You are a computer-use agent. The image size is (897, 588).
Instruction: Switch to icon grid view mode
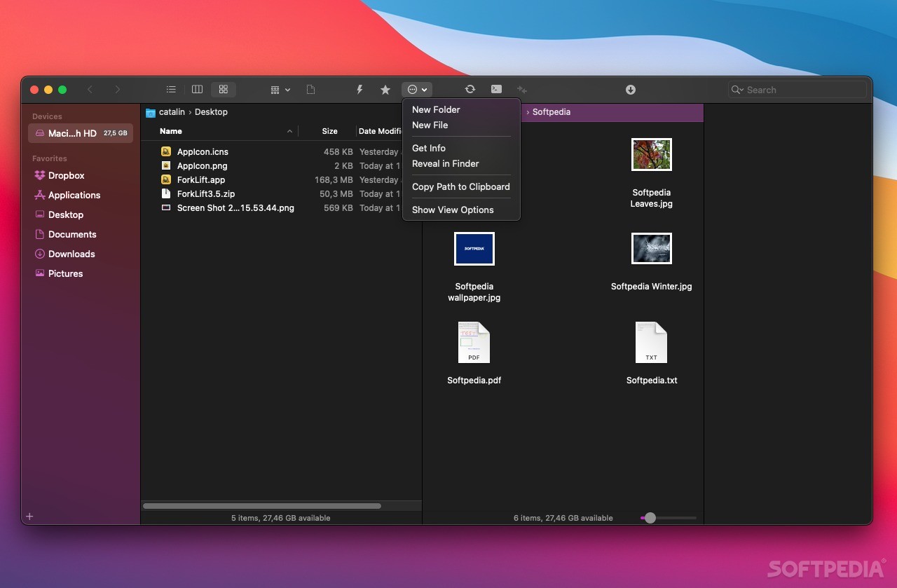tap(224, 90)
